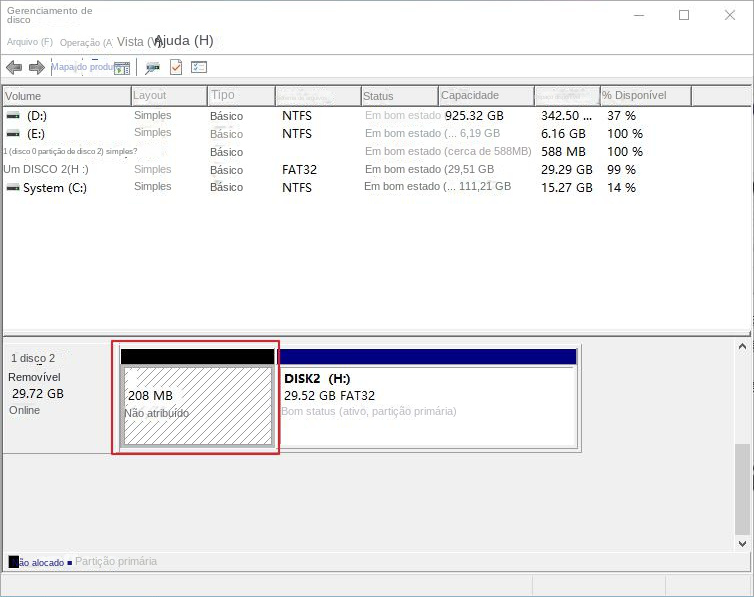Click the drive icon beside (E:)
754x597 pixels.
pyautogui.click(x=13, y=133)
